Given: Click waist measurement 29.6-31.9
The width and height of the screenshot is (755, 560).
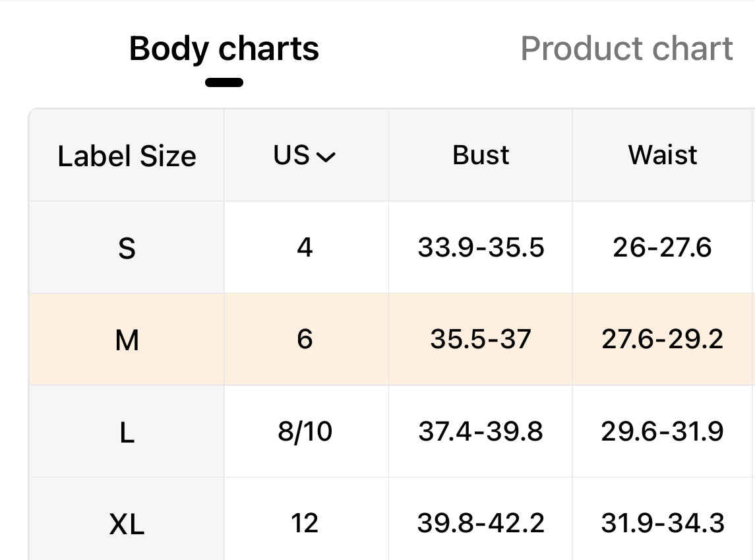Looking at the screenshot, I should pyautogui.click(x=662, y=432).
